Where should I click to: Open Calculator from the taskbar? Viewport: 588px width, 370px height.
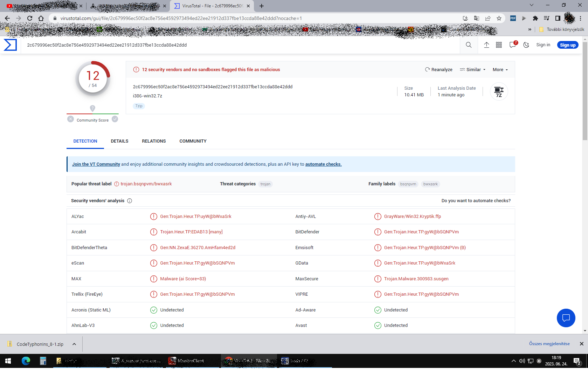click(43, 361)
